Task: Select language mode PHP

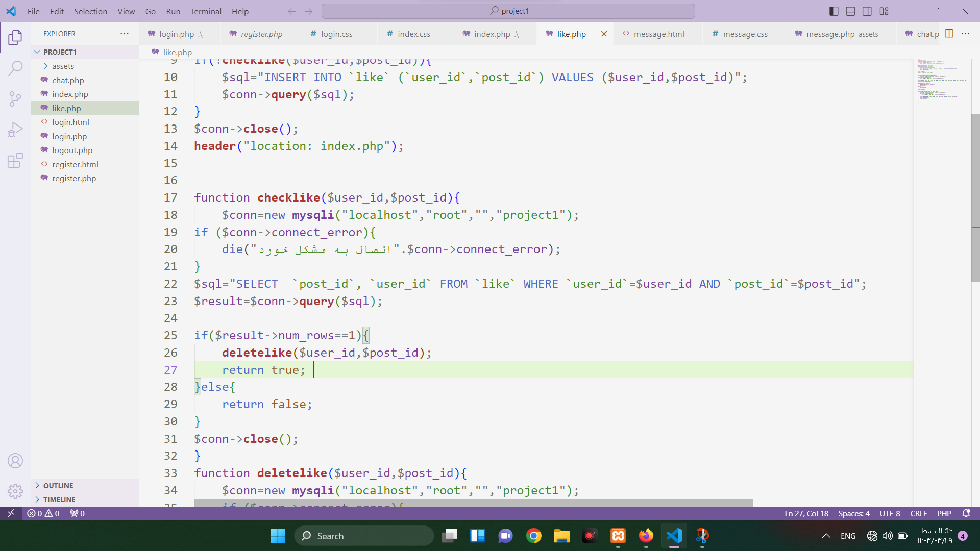Action: pyautogui.click(x=944, y=513)
